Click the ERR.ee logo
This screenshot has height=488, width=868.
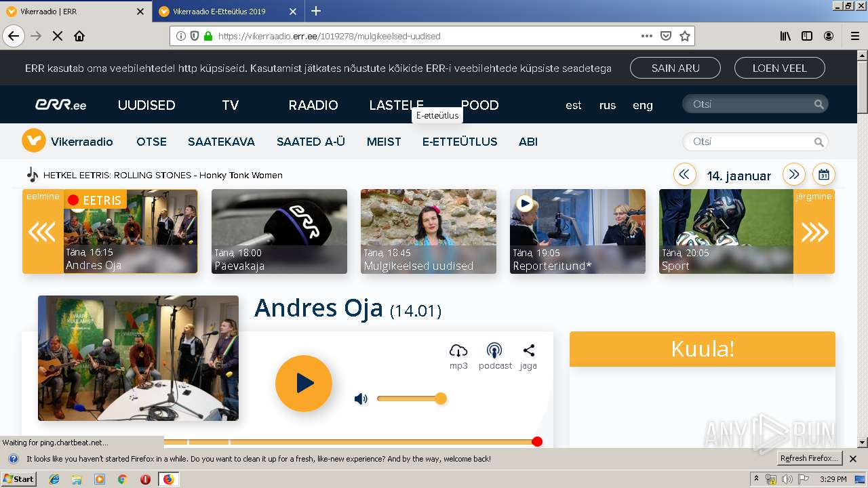click(61, 105)
